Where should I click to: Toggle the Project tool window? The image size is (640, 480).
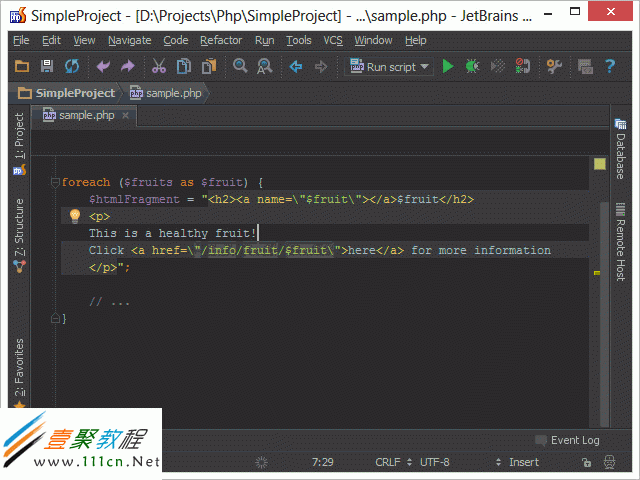[x=20, y=143]
